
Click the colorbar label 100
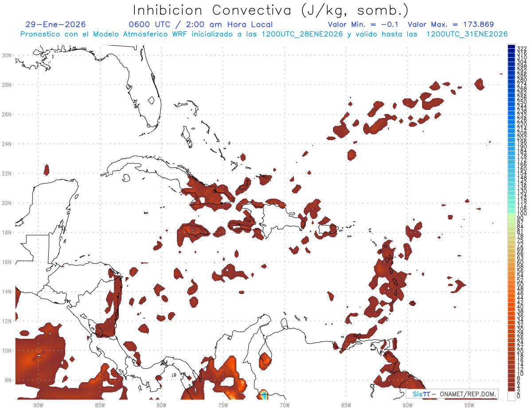point(522,214)
